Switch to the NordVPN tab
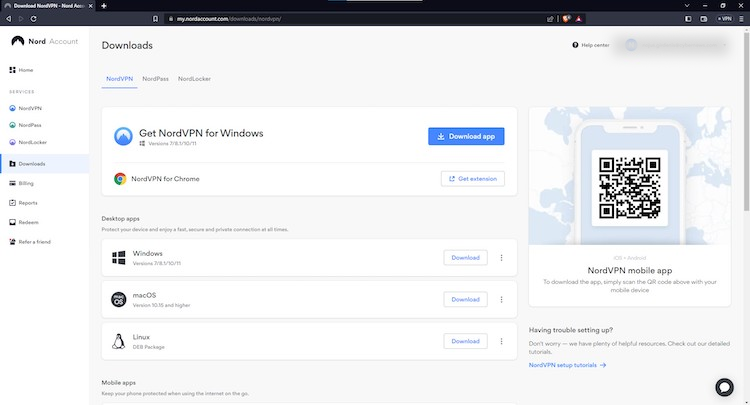The height and width of the screenshot is (405, 750). (x=120, y=79)
